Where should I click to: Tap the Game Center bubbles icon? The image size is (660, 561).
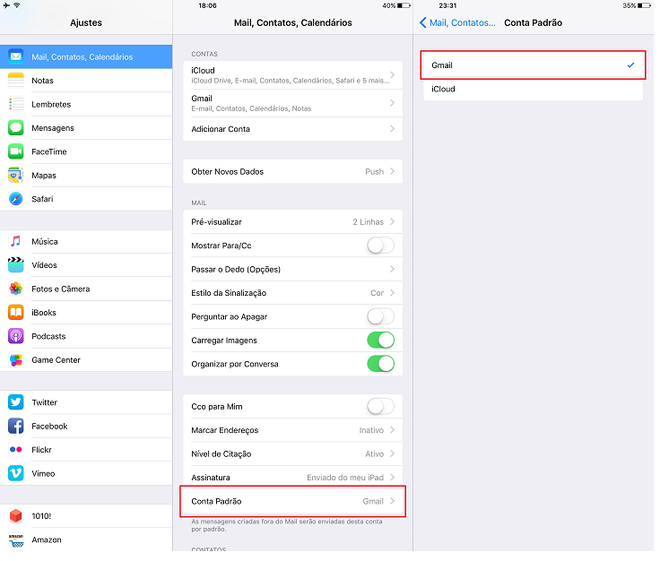16,360
